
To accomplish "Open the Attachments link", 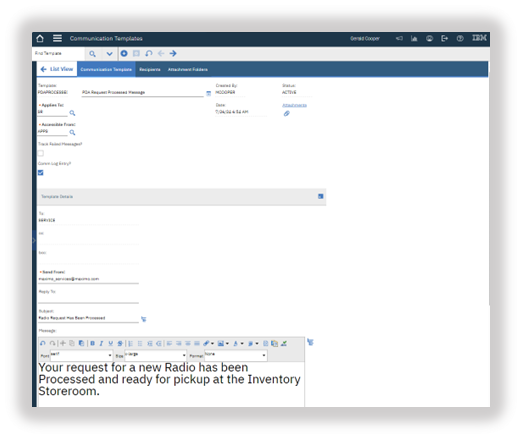I will click(x=294, y=105).
